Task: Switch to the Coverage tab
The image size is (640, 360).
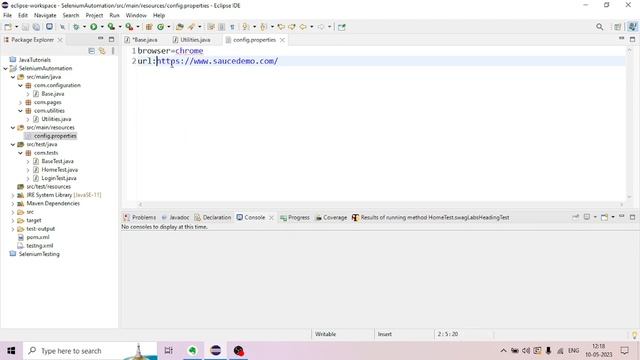Action: [x=331, y=218]
